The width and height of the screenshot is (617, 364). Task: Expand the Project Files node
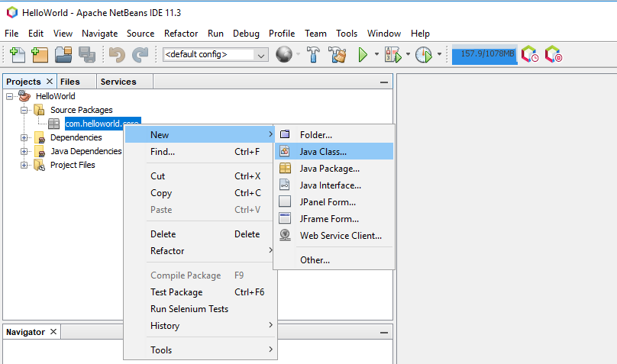(24, 165)
